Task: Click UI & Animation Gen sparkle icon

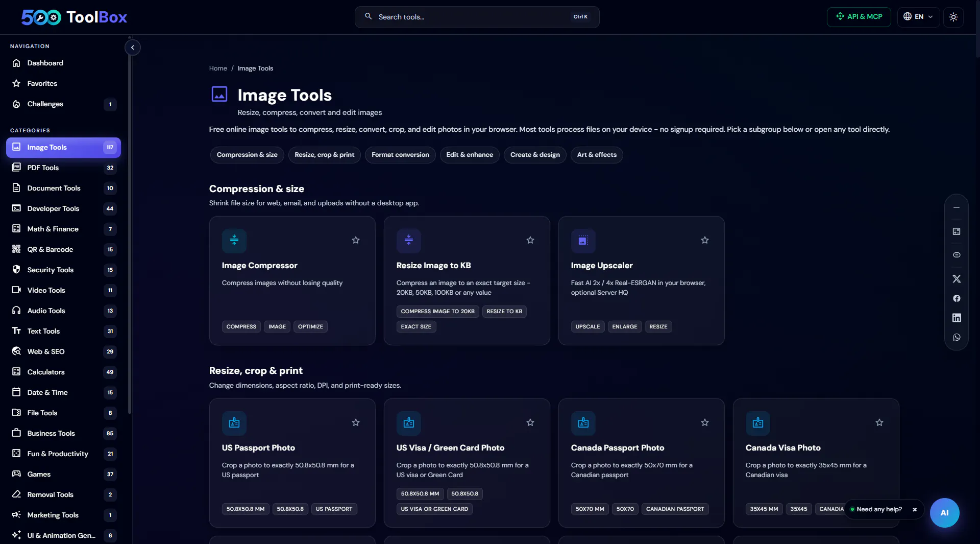Action: pos(16,535)
